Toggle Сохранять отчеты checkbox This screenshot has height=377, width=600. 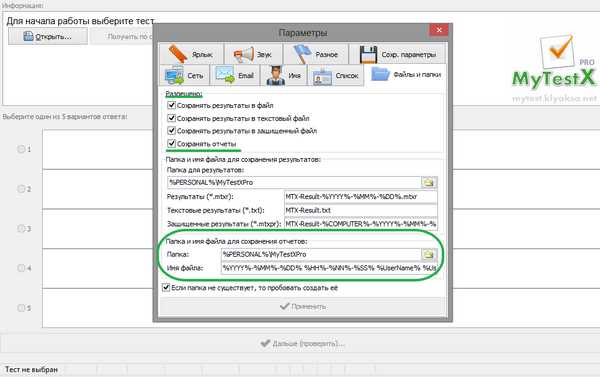[171, 144]
